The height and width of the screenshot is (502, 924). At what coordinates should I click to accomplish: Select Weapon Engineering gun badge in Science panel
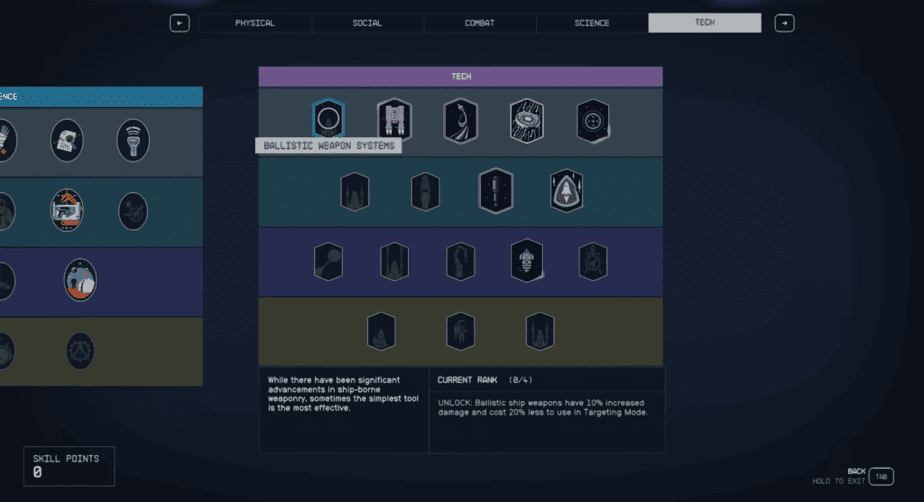[67, 210]
